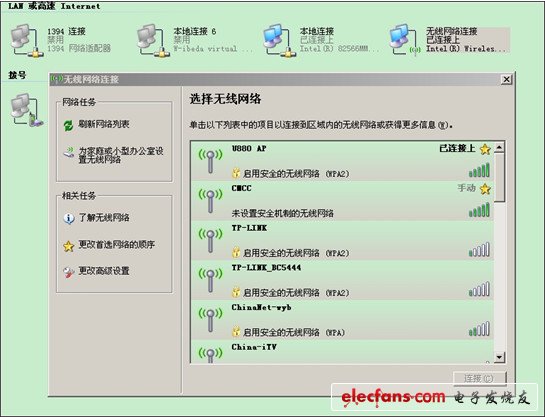545x417 pixels.
Task: Click the dial-up connection icon under 拨号
Action: coord(27,110)
